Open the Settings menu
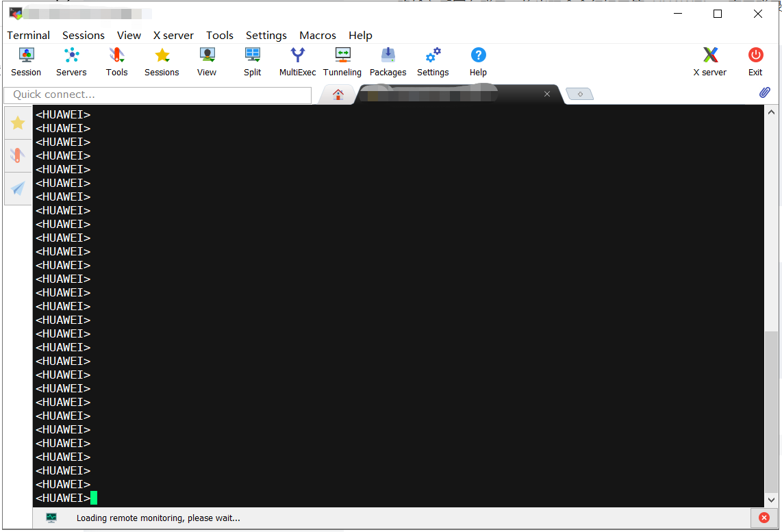This screenshot has height=532, width=782. 266,36
